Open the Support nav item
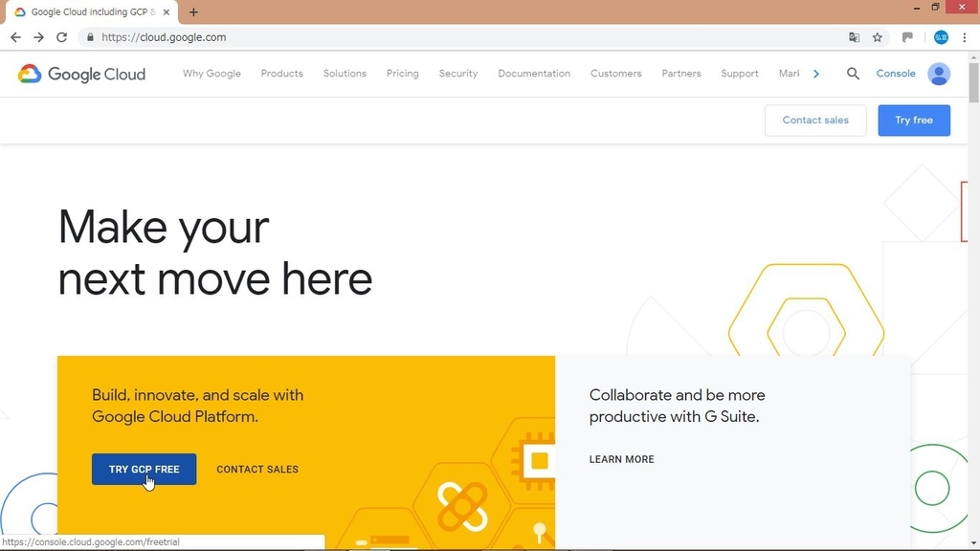 point(740,74)
